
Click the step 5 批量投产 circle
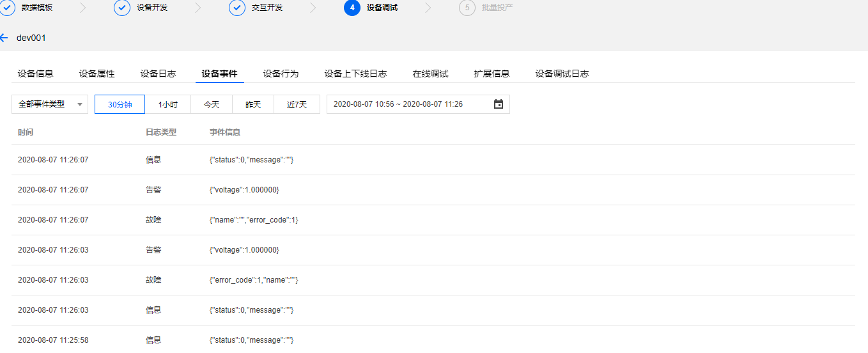[467, 8]
